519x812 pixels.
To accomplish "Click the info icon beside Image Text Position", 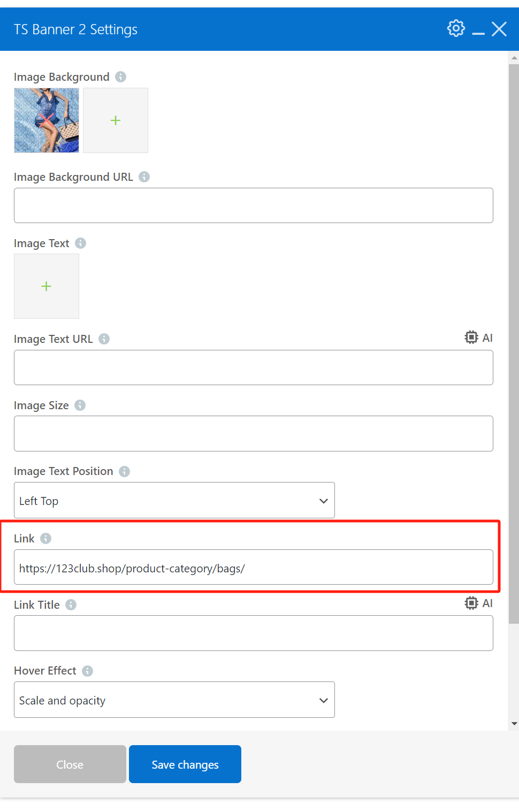I will click(124, 471).
